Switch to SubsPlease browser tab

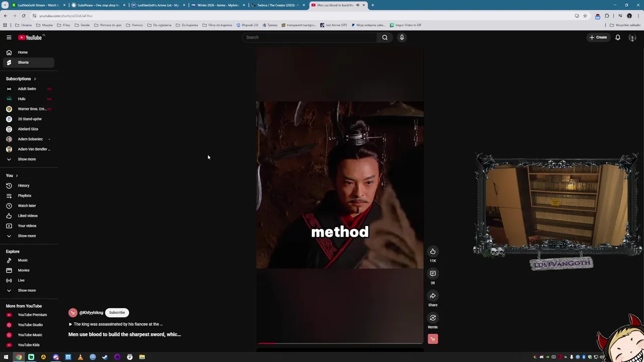[x=98, y=5]
